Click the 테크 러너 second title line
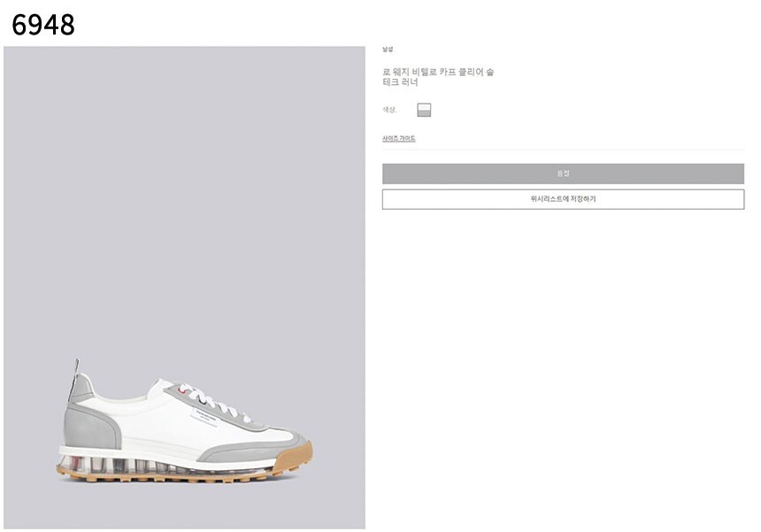The height and width of the screenshot is (532, 761). (400, 82)
